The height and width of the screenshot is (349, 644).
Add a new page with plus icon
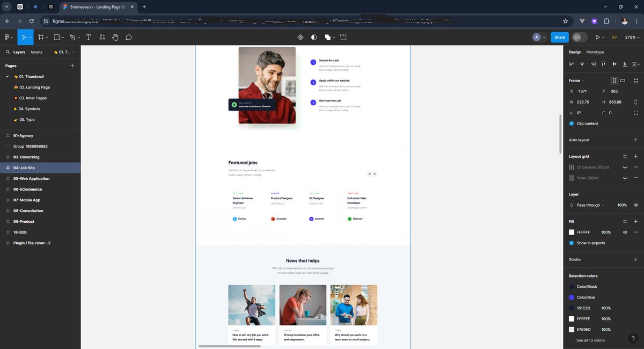click(72, 66)
